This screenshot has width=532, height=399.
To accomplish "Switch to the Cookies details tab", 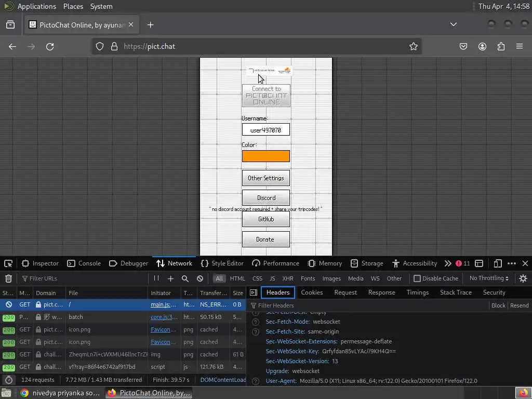I will [312, 292].
